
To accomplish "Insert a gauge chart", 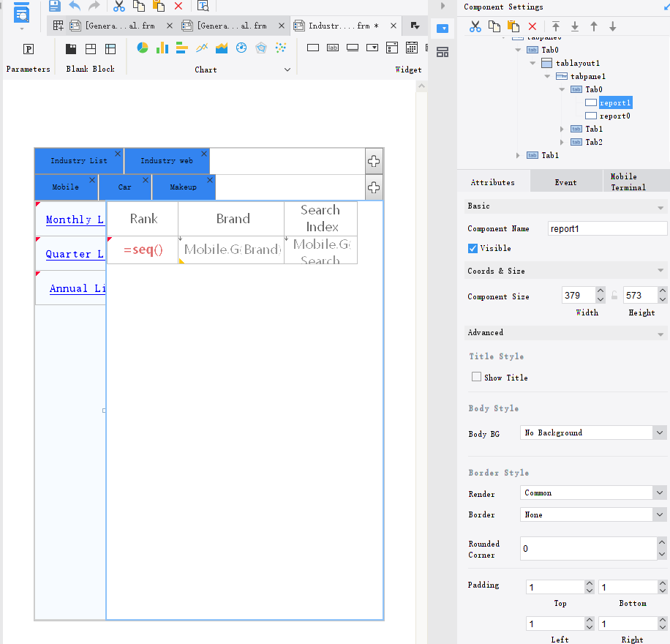I will 241,48.
